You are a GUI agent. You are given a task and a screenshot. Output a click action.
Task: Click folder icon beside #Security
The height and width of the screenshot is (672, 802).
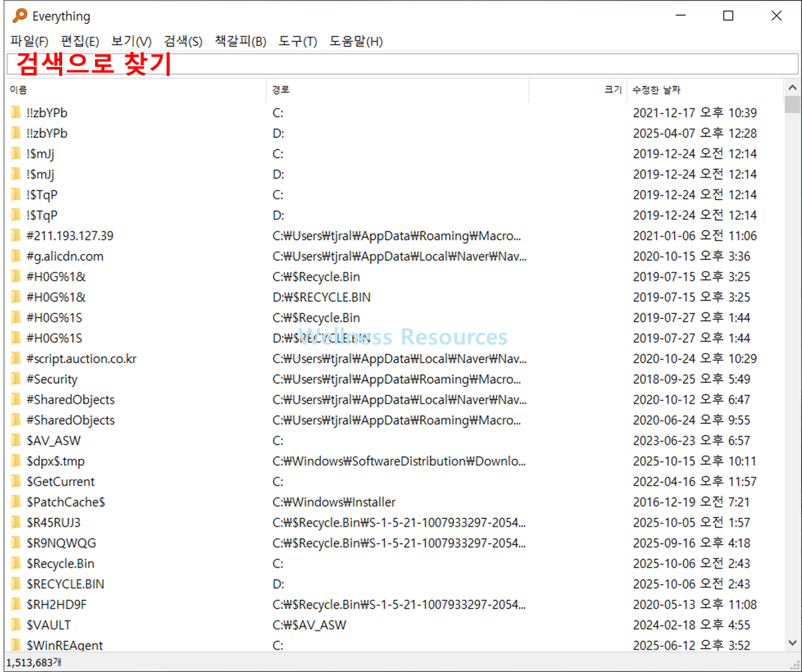[x=16, y=379]
